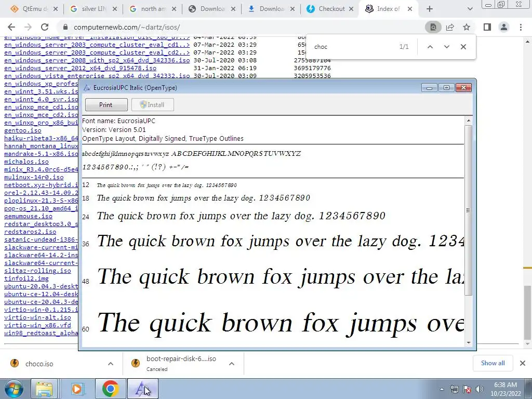The image size is (532, 399).
Task: Switch to the first Download tab with globe icon
Action: pos(211,9)
